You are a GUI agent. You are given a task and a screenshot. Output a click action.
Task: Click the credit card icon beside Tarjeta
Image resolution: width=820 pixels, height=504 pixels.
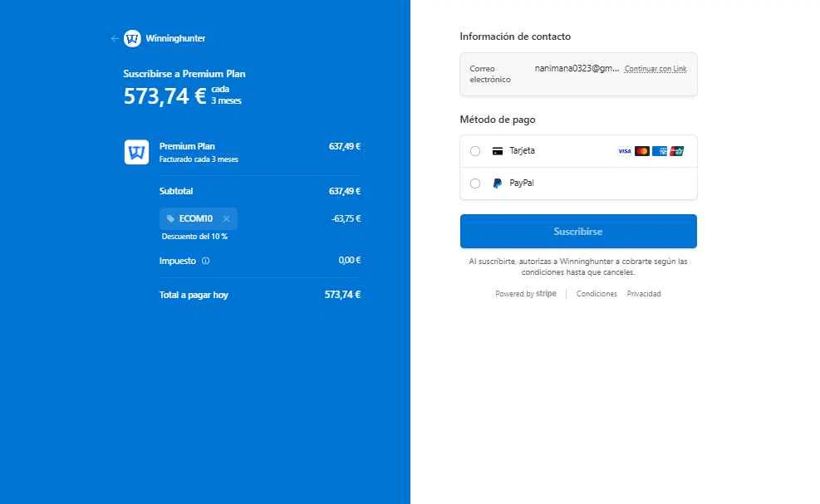tap(498, 151)
